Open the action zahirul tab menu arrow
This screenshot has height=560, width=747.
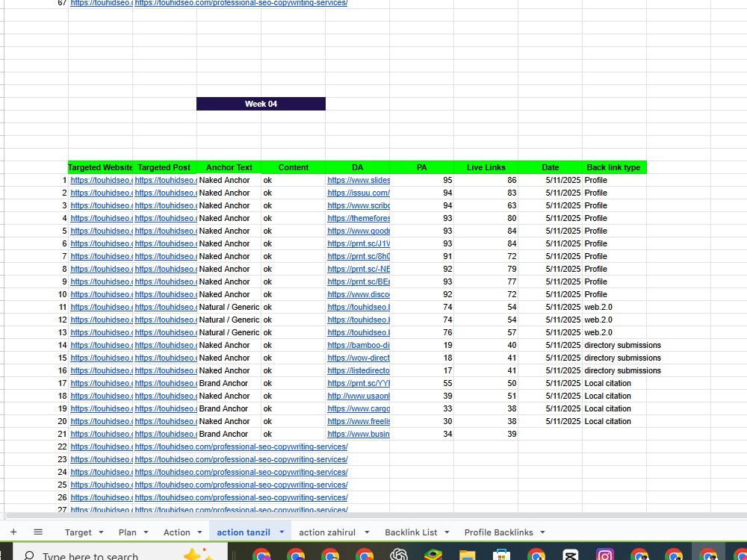click(367, 532)
